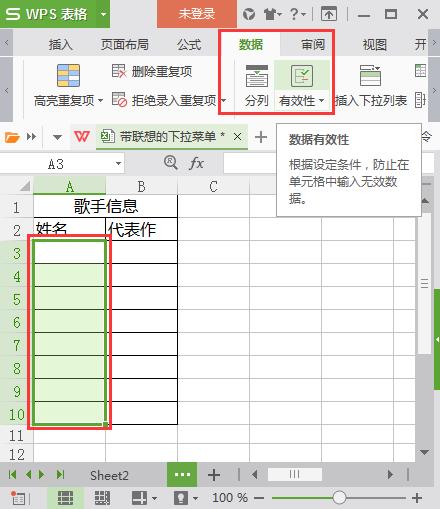This screenshot has height=509, width=440.
Task: Zoom out with minus button
Action: (x=259, y=498)
